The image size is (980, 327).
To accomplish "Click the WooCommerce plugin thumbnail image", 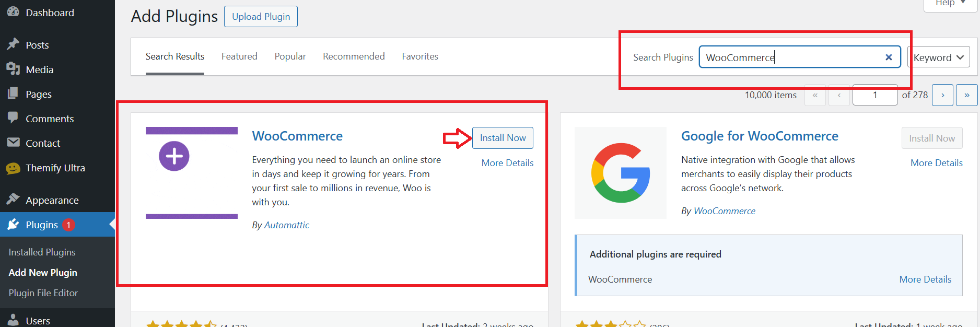I will 192,173.
